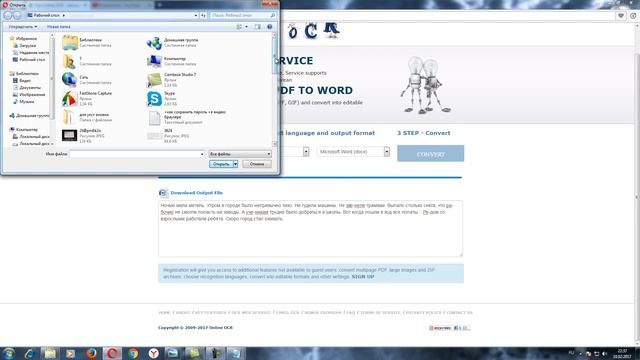Click inside the recognized text output area
Screen dimensions: 640x360
311,229
